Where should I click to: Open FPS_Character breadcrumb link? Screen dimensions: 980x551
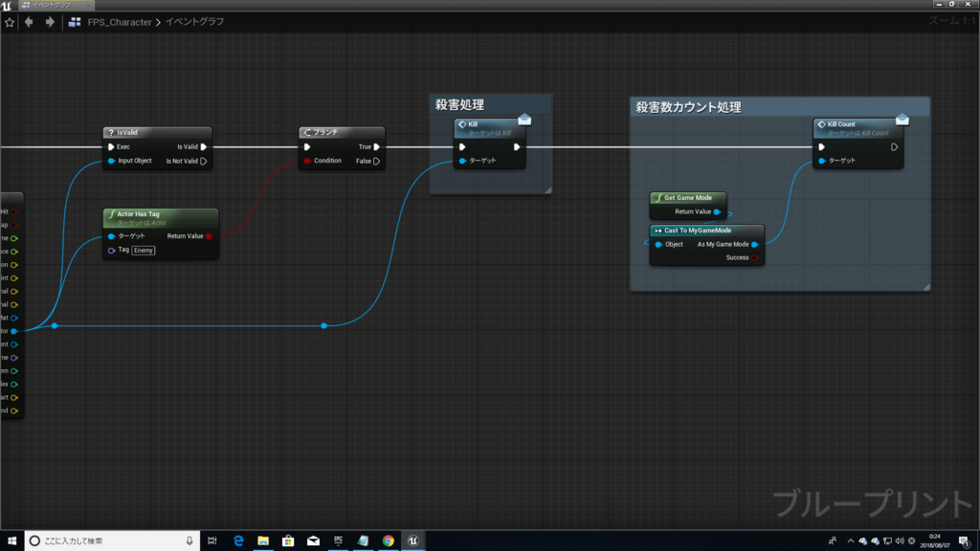[120, 22]
